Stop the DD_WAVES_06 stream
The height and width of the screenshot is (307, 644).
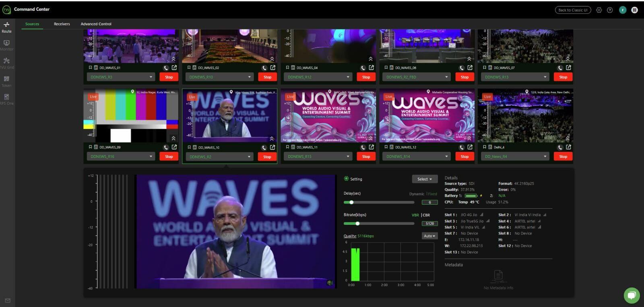464,77
